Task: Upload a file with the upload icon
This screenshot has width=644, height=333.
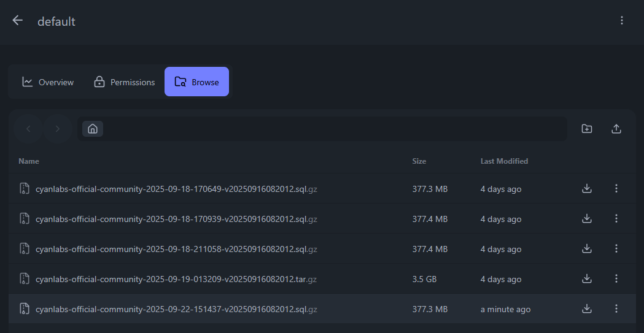Action: pyautogui.click(x=616, y=129)
